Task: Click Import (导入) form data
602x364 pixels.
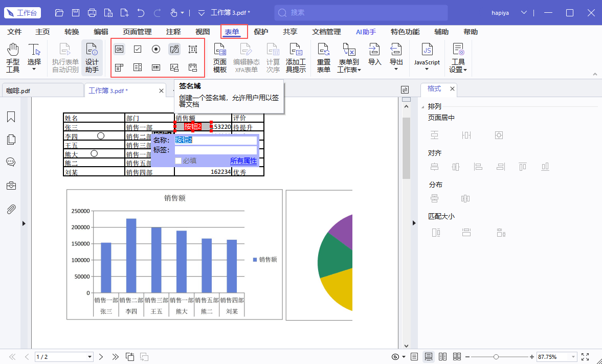Action: (x=374, y=55)
